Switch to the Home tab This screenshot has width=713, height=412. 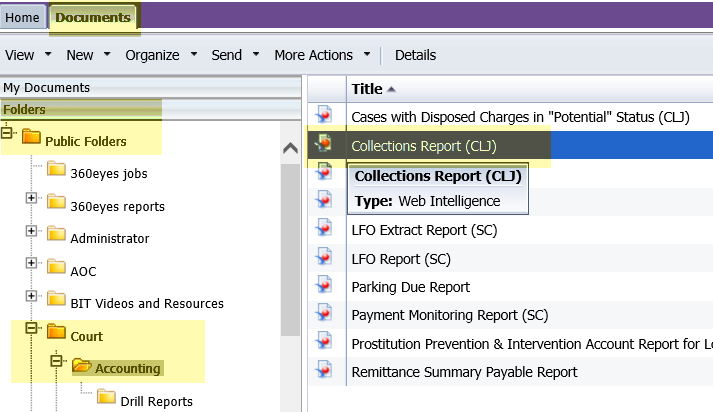pyautogui.click(x=22, y=17)
